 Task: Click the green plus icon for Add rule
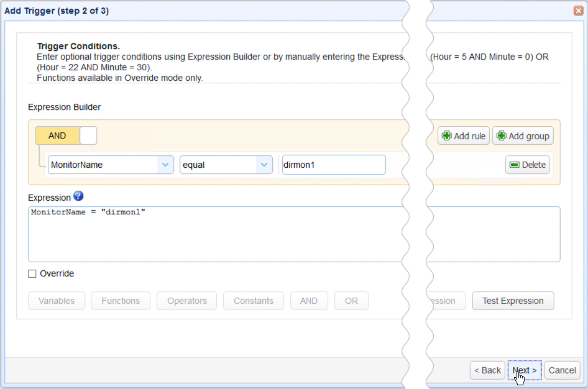click(x=445, y=135)
